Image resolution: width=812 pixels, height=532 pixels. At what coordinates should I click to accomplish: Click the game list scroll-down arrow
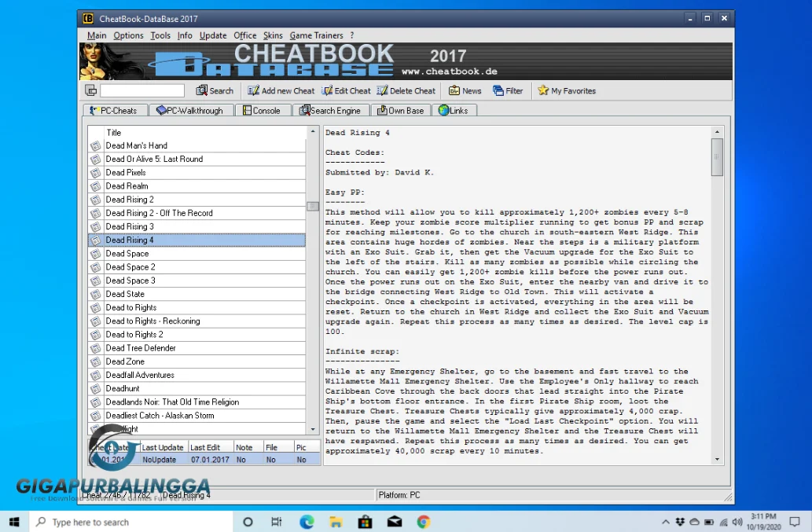click(313, 429)
